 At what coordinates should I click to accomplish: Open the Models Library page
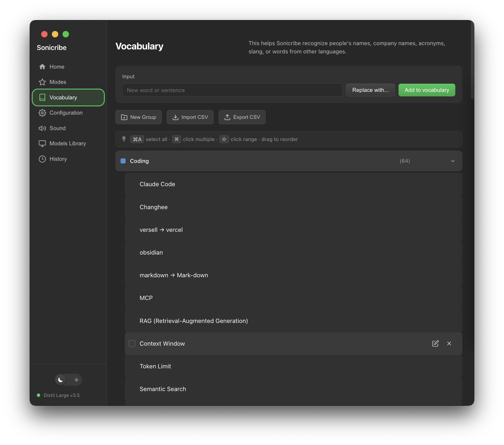point(68,143)
